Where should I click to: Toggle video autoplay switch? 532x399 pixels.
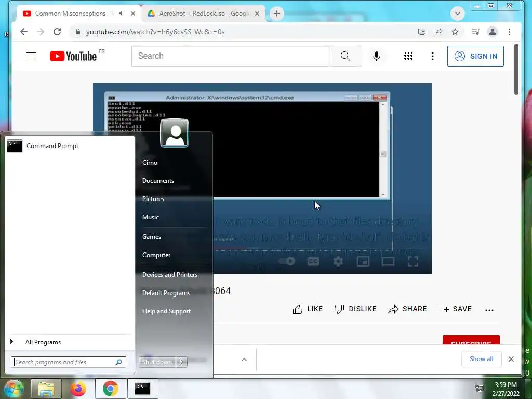[287, 261]
